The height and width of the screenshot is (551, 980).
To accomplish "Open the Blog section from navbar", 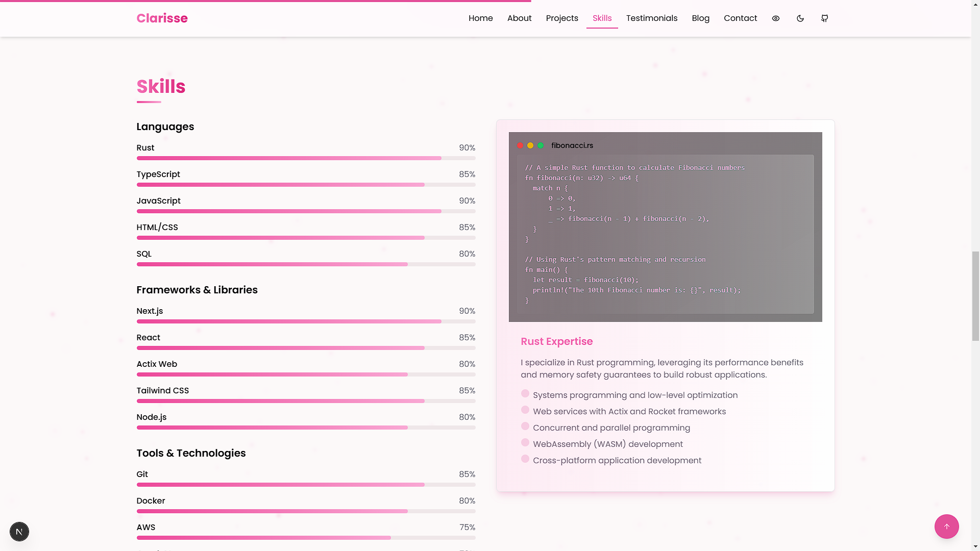I will [700, 18].
